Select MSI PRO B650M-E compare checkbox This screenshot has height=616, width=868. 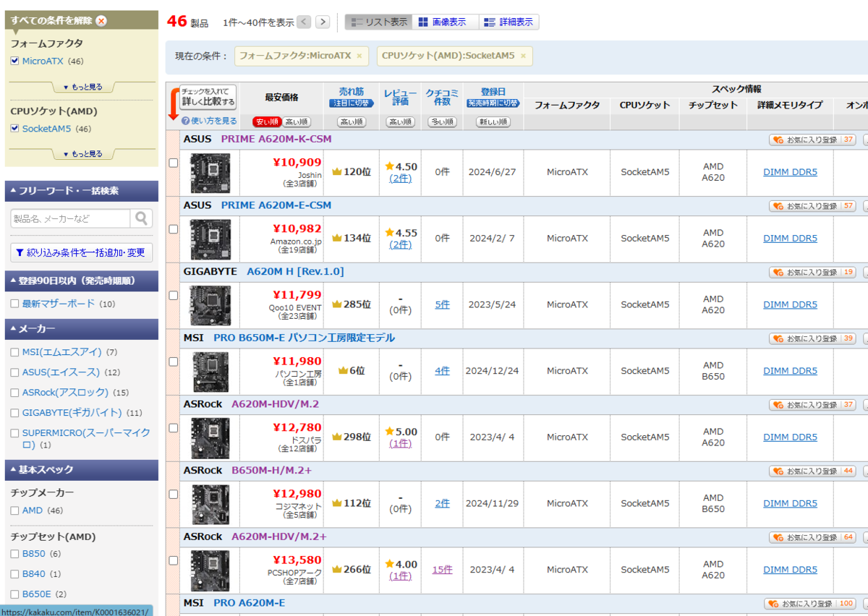(174, 362)
